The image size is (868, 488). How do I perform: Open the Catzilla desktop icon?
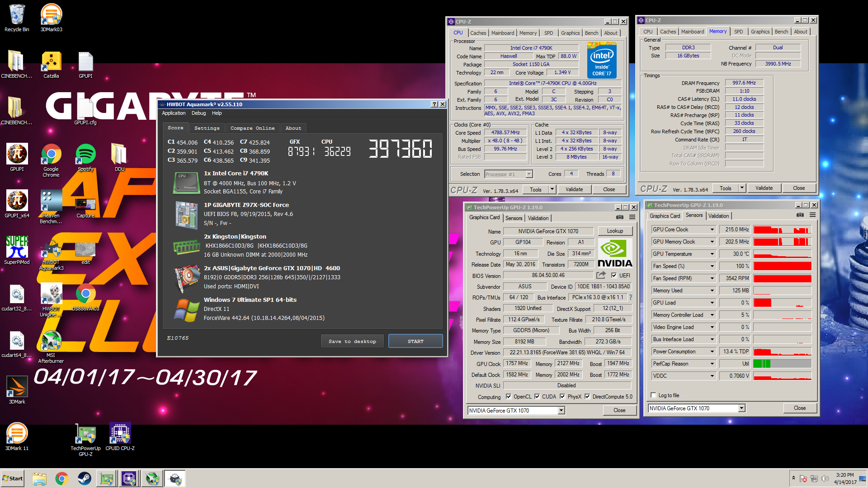pos(51,65)
